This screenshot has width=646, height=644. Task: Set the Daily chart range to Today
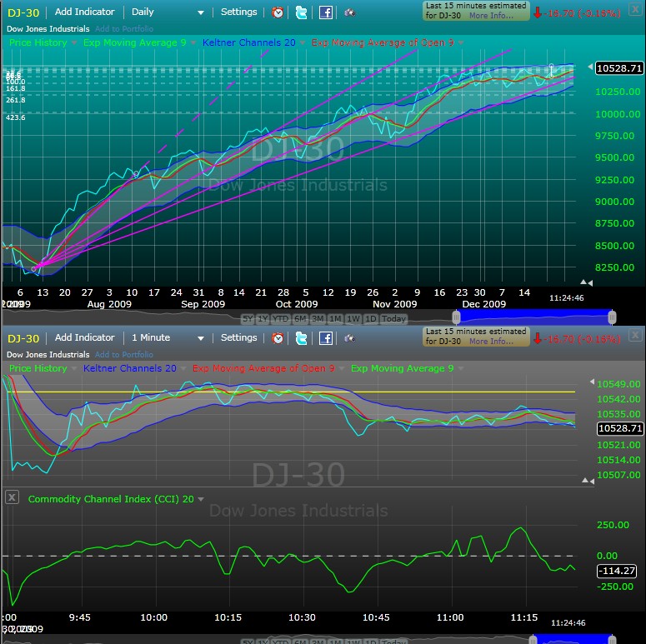click(393, 319)
